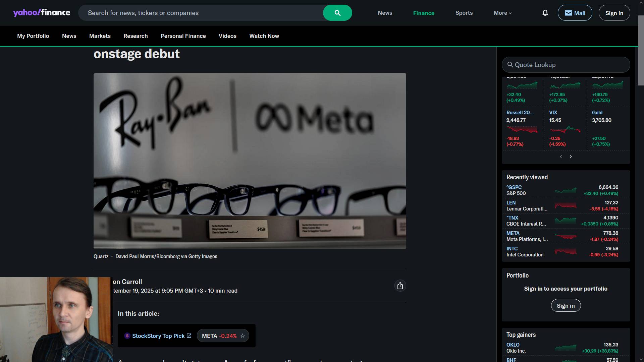Open the notifications bell
The height and width of the screenshot is (362, 644).
545,13
